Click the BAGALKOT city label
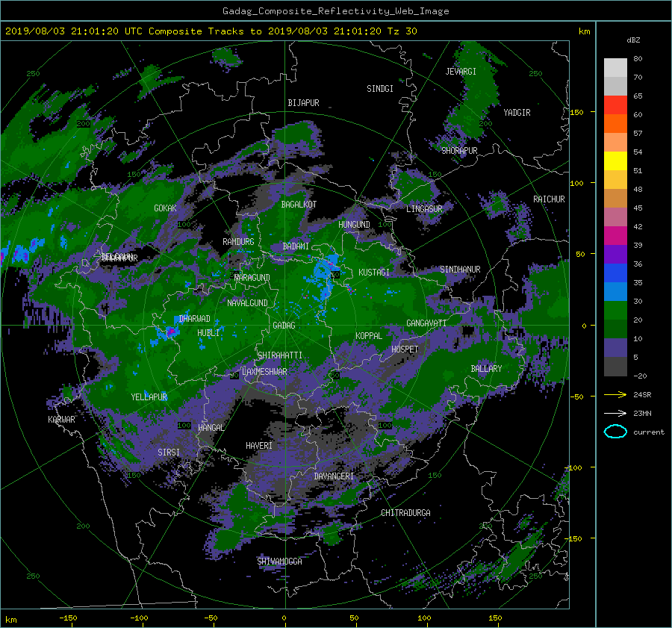The height and width of the screenshot is (628, 672). pos(299,205)
